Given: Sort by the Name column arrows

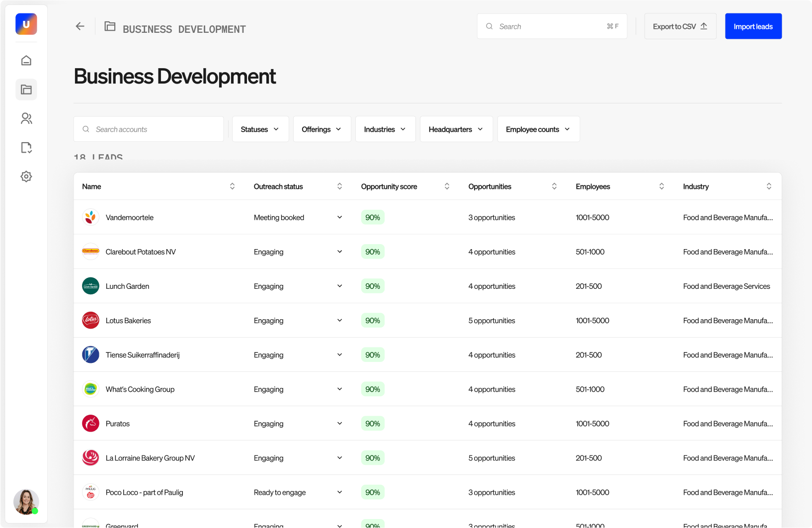Looking at the screenshot, I should tap(232, 186).
